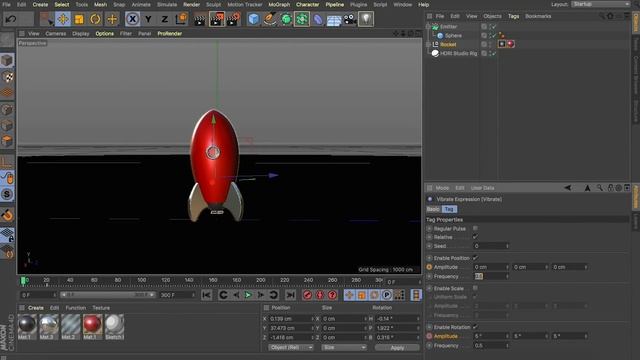
Task: Select the Rocket object in tree
Action: 448,44
